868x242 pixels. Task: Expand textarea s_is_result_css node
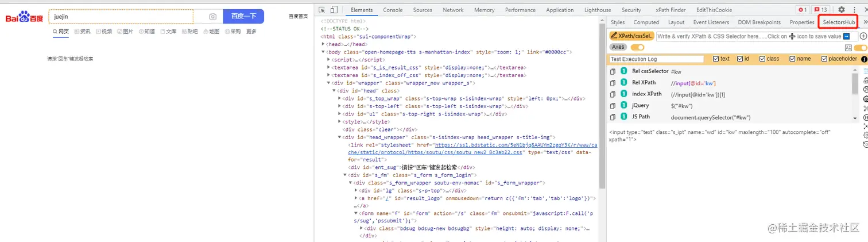[x=328, y=67]
